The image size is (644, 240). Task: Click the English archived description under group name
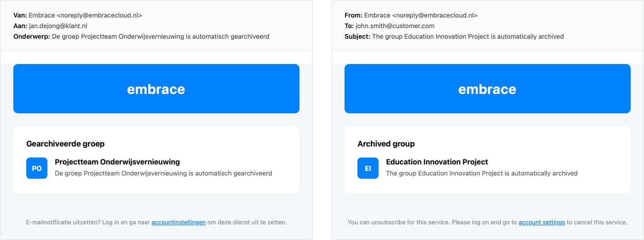point(482,173)
